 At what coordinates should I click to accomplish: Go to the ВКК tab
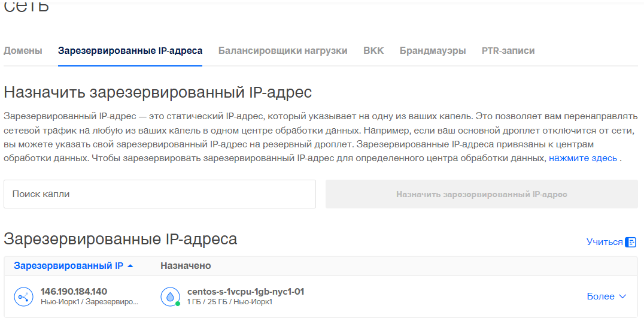[373, 51]
